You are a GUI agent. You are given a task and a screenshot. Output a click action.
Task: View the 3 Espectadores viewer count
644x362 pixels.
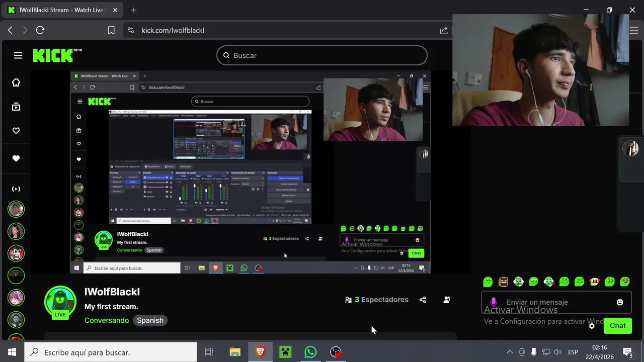377,300
